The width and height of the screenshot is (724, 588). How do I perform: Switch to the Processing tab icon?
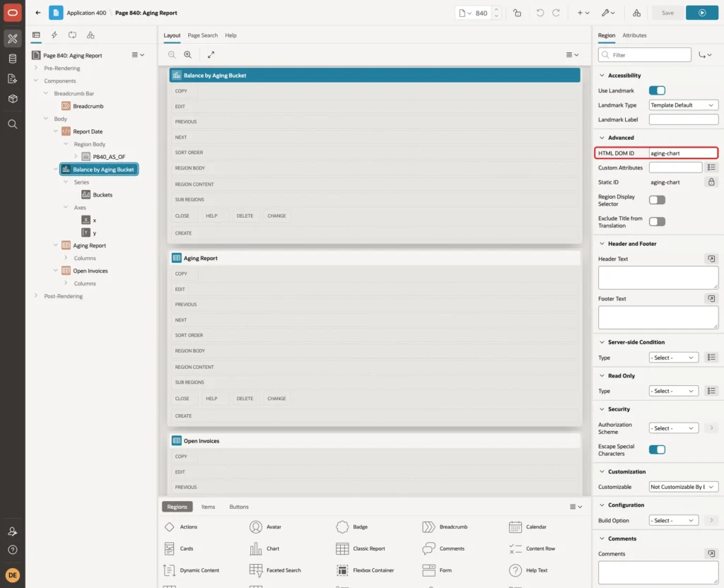point(73,35)
